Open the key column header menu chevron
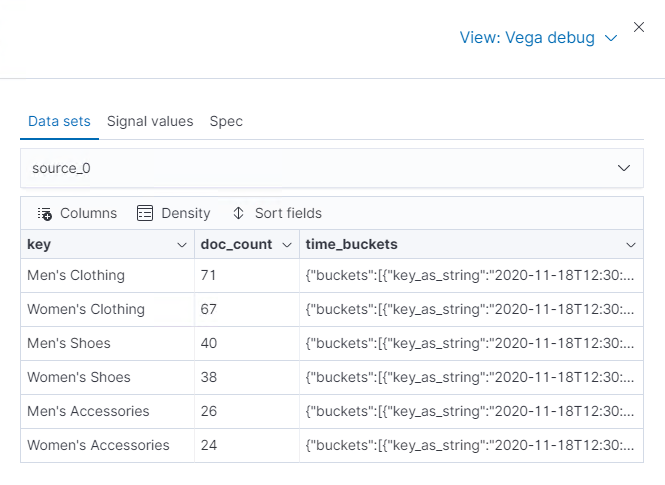 182,245
